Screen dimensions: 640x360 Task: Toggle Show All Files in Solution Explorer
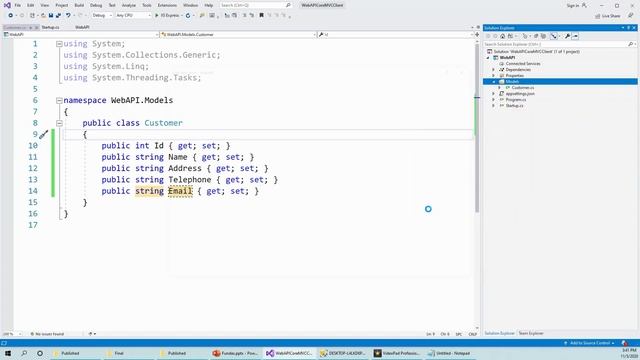543,36
